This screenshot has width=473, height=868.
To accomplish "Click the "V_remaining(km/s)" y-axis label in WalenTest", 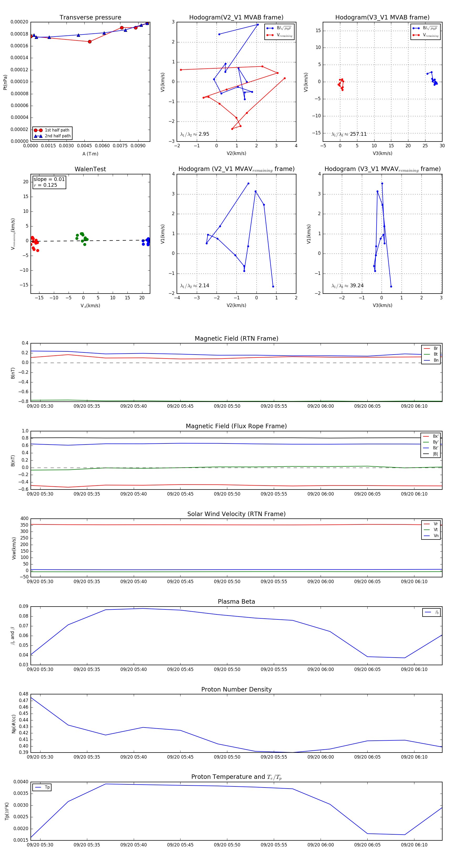I will pos(13,234).
